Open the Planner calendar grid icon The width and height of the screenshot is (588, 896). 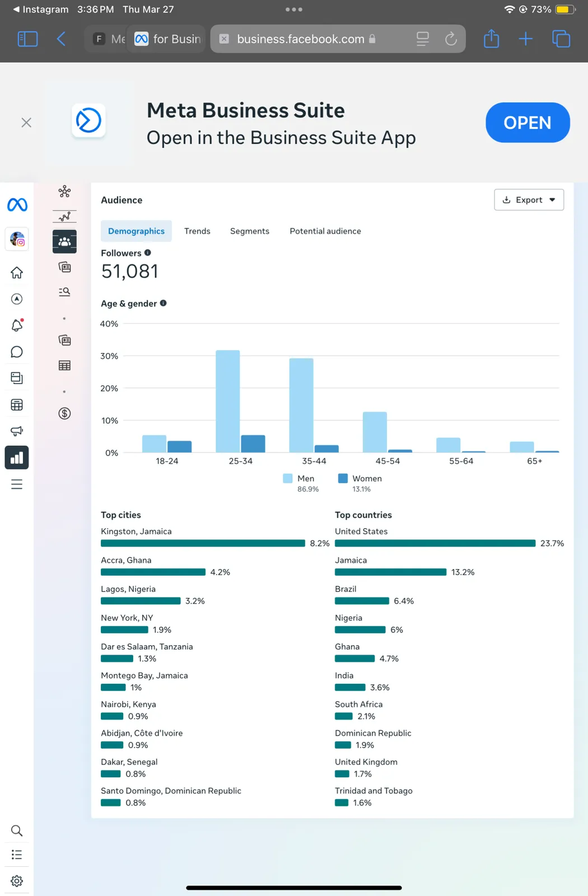point(17,405)
